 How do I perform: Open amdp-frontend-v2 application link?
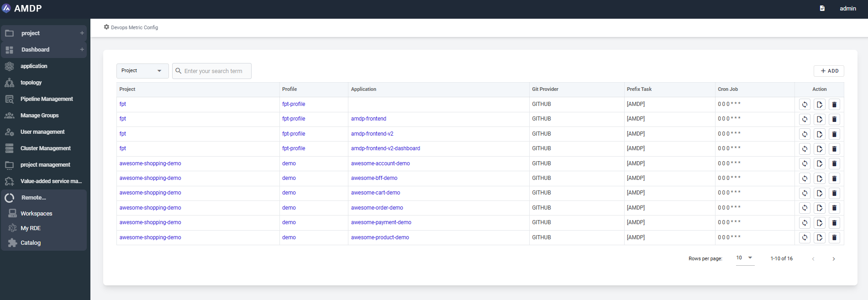(372, 134)
